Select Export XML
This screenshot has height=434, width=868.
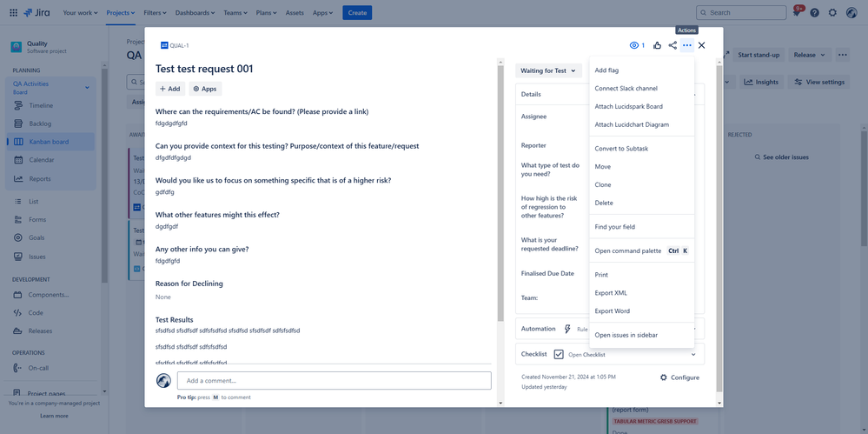click(x=641, y=292)
